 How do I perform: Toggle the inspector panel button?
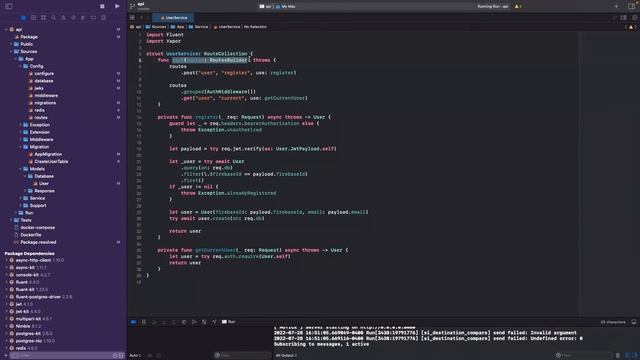631,6
